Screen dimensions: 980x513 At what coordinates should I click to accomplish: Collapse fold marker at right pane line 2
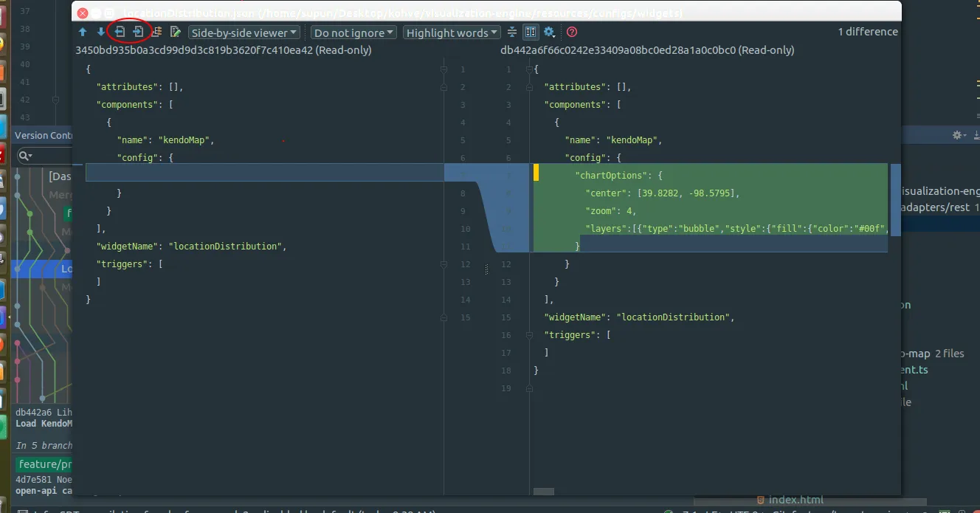point(529,87)
